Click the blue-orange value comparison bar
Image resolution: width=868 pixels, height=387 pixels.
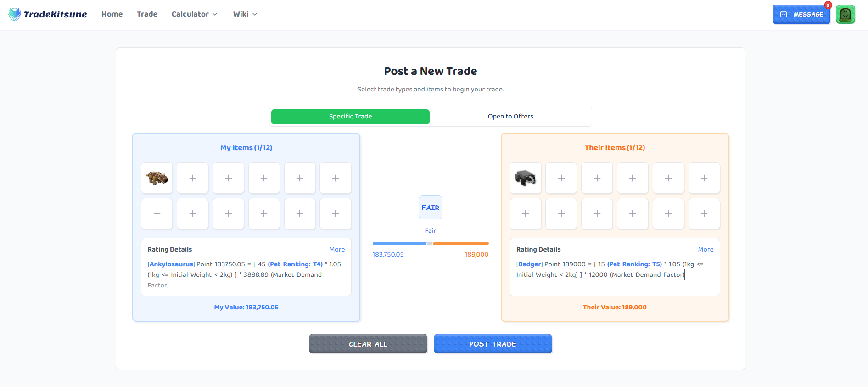click(430, 244)
